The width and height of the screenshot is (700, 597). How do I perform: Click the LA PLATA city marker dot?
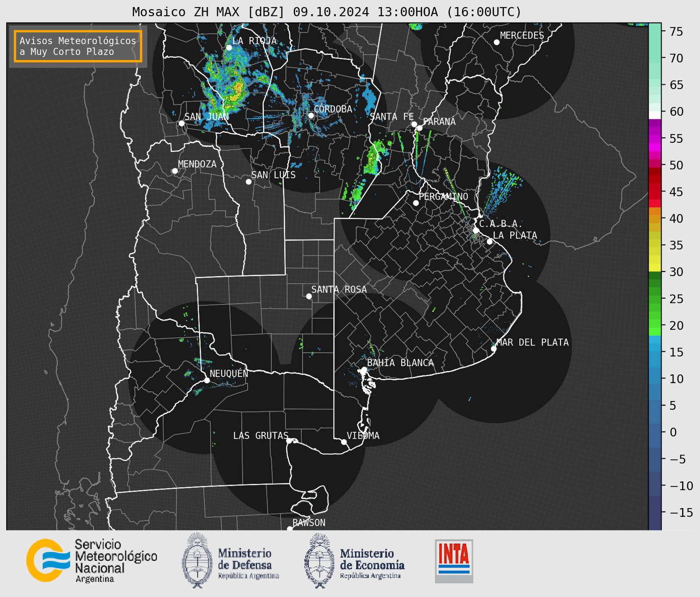(x=490, y=242)
